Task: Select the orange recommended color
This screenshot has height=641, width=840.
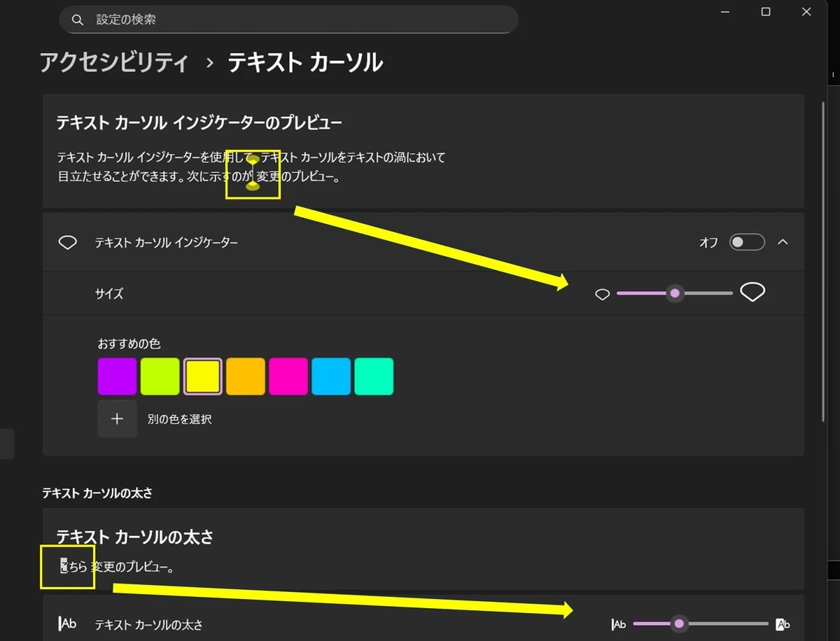Action: 246,376
